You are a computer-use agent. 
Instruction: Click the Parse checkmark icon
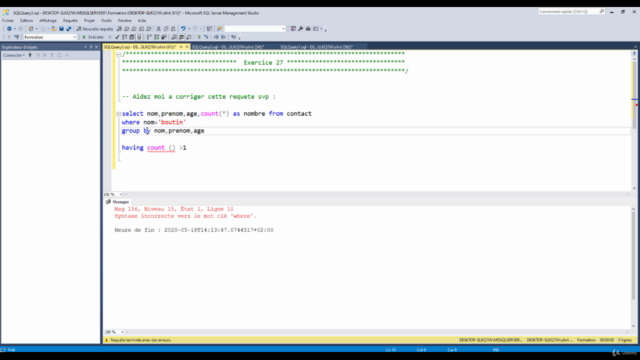click(x=117, y=37)
